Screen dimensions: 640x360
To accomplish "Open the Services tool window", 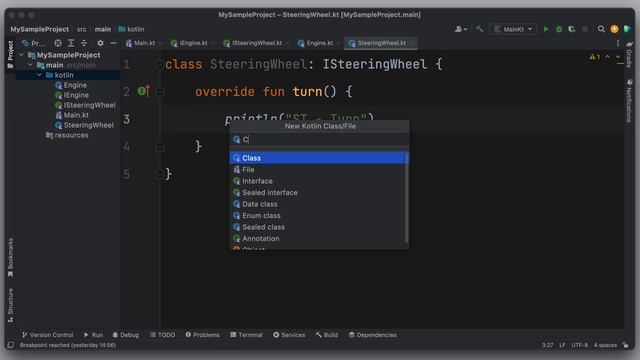I will point(289,335).
